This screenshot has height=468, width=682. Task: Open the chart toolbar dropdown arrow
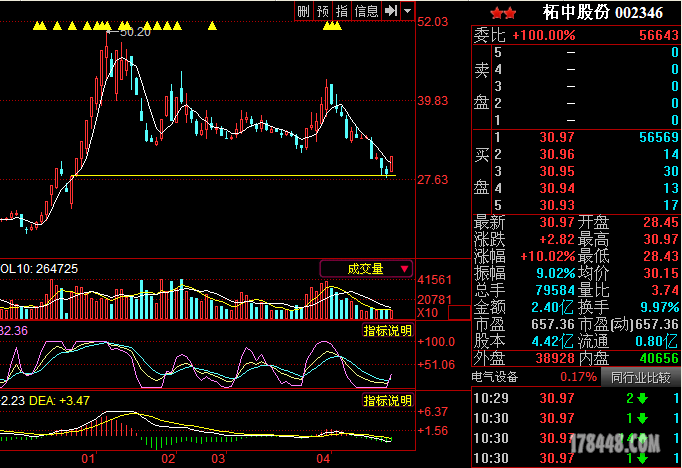(x=407, y=11)
